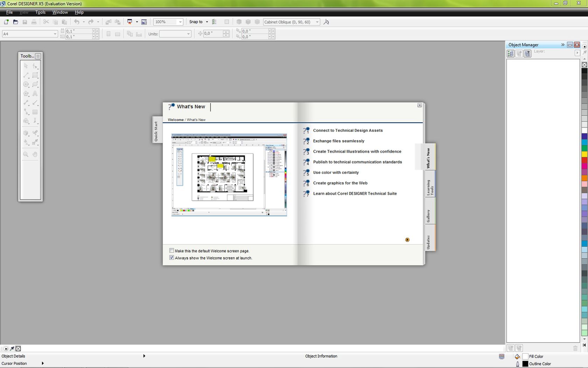Click the Welcome screen icon in toolbar
The width and height of the screenshot is (588, 368).
coord(144,22)
